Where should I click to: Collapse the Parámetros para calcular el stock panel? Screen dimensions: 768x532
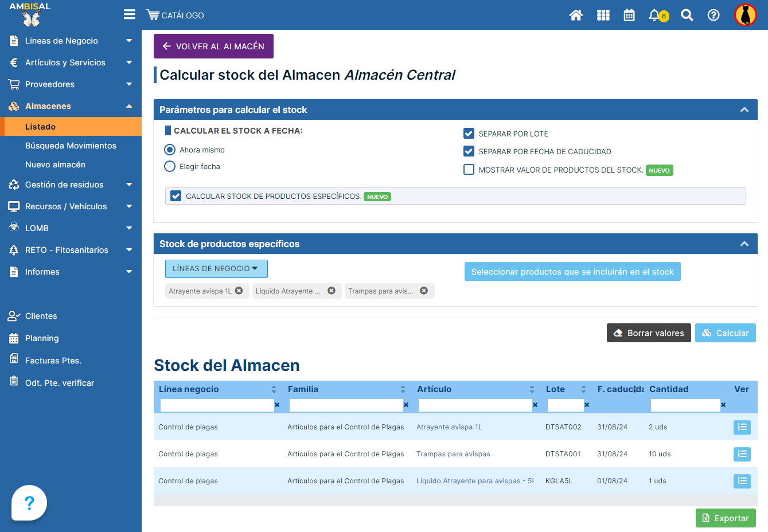(744, 109)
